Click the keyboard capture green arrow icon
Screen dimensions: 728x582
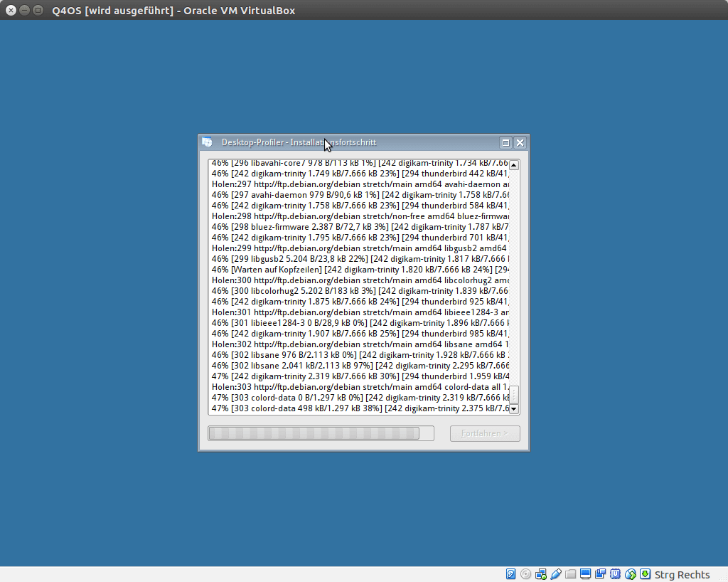point(646,574)
